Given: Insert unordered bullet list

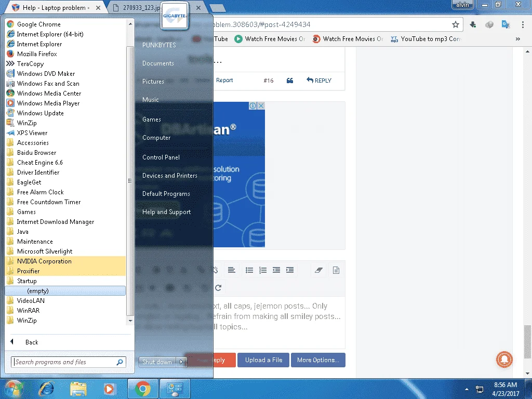Looking at the screenshot, I should 249,270.
